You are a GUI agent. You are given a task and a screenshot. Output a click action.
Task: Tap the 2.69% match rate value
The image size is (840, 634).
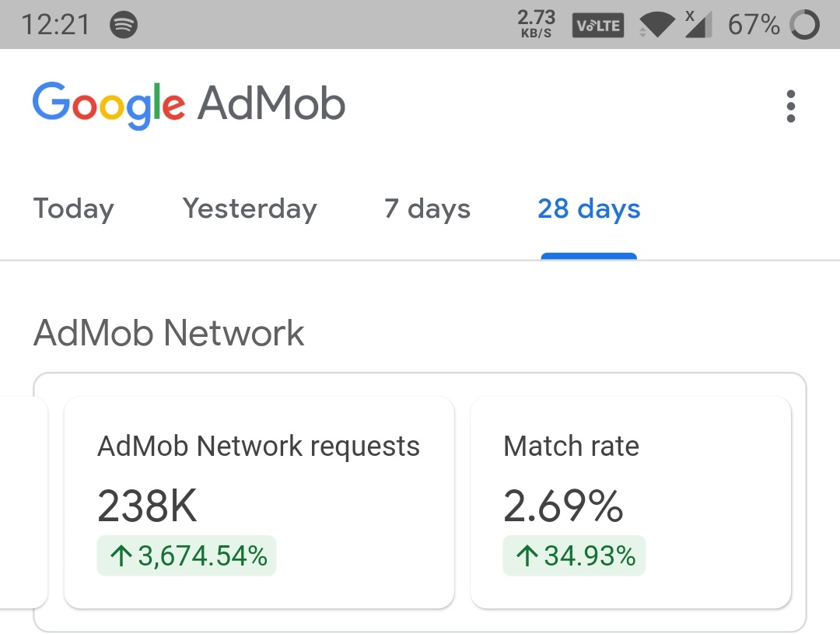pyautogui.click(x=563, y=506)
